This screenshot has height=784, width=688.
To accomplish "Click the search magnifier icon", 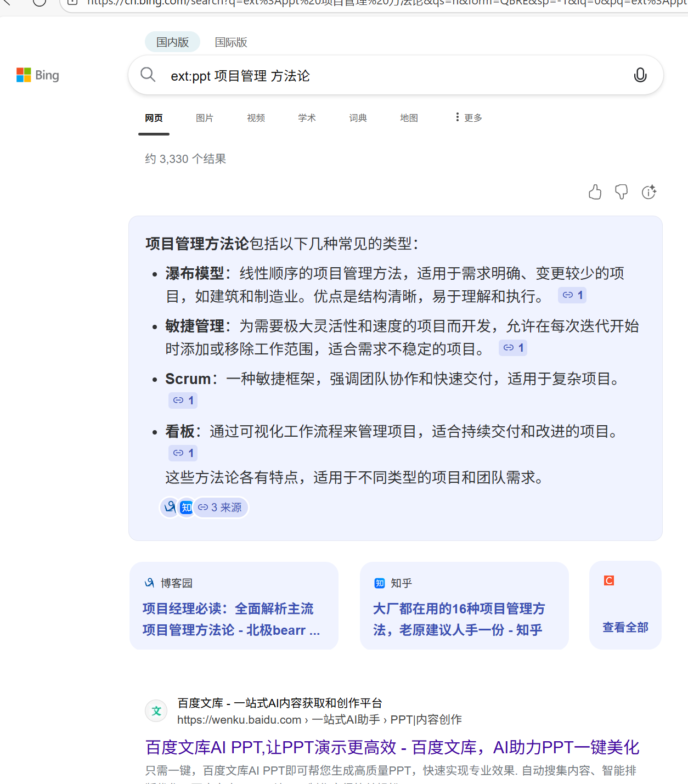I will coord(148,75).
